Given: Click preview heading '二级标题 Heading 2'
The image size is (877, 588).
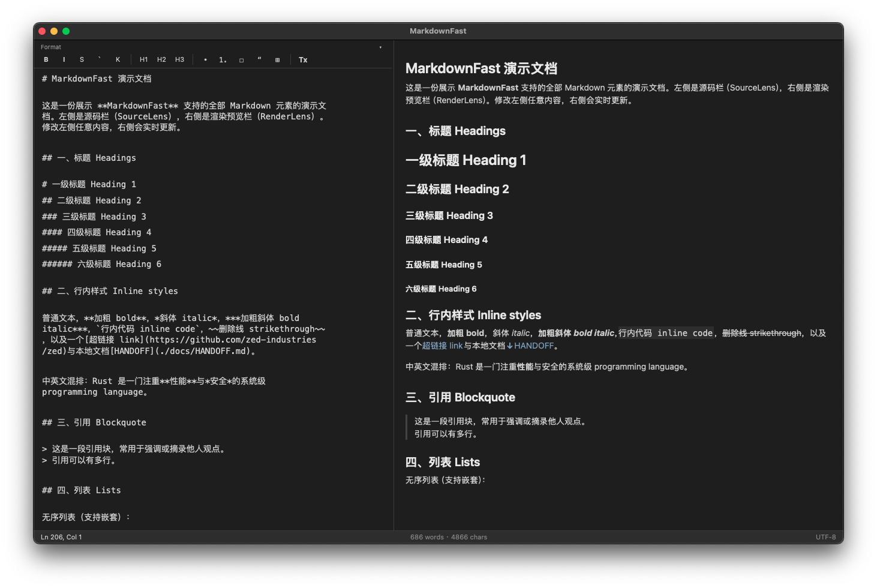Looking at the screenshot, I should (457, 189).
